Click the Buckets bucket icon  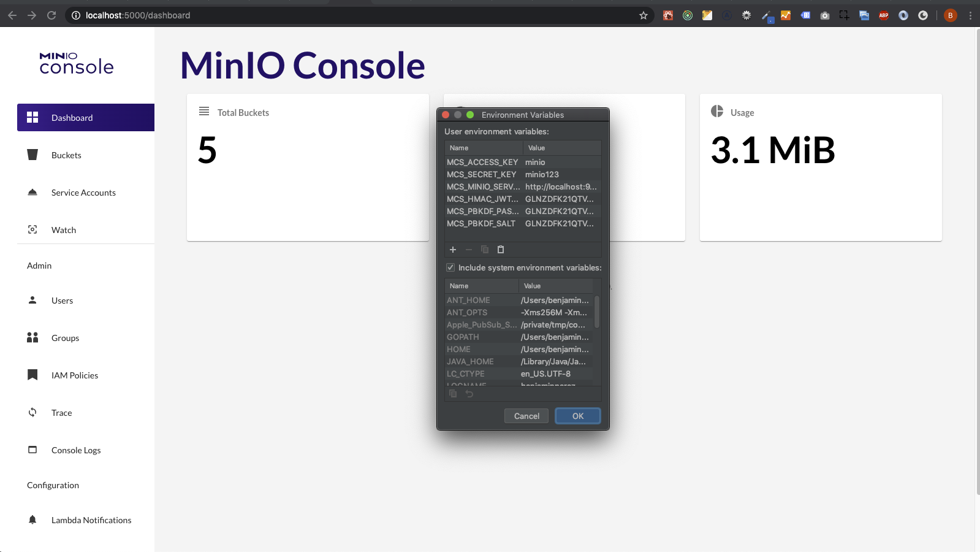point(32,155)
